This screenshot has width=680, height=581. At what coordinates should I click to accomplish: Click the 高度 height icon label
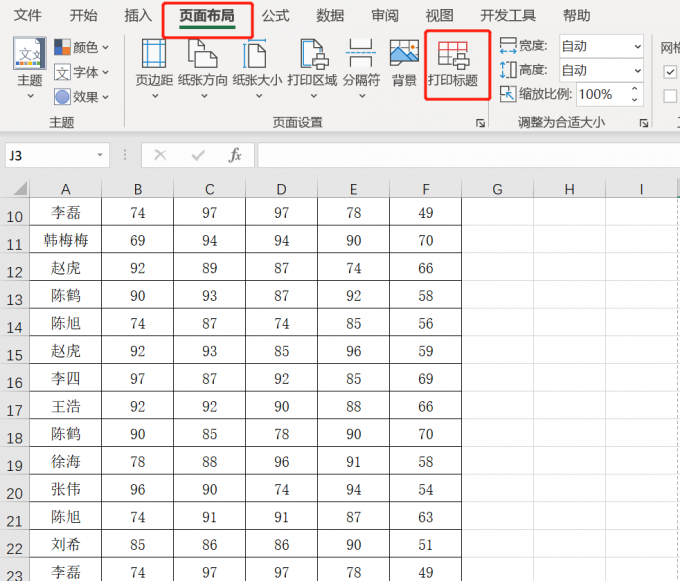[x=523, y=70]
